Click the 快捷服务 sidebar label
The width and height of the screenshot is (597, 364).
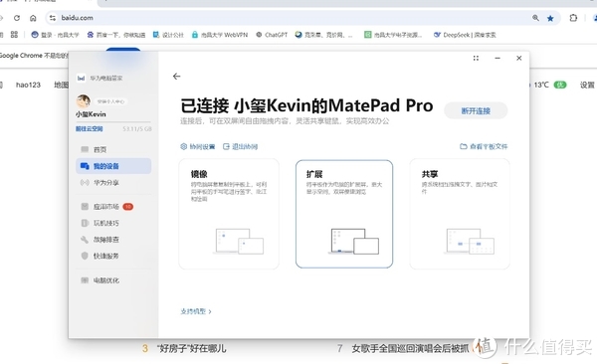(x=106, y=256)
